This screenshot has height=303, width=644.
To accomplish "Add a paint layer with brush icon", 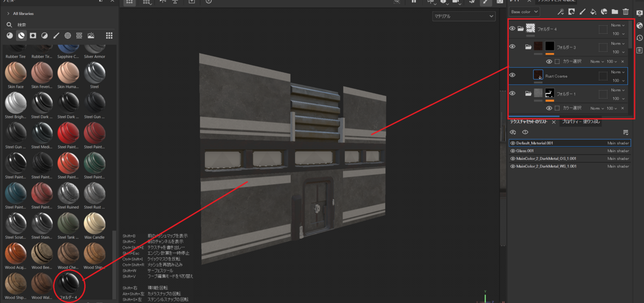I will [582, 11].
